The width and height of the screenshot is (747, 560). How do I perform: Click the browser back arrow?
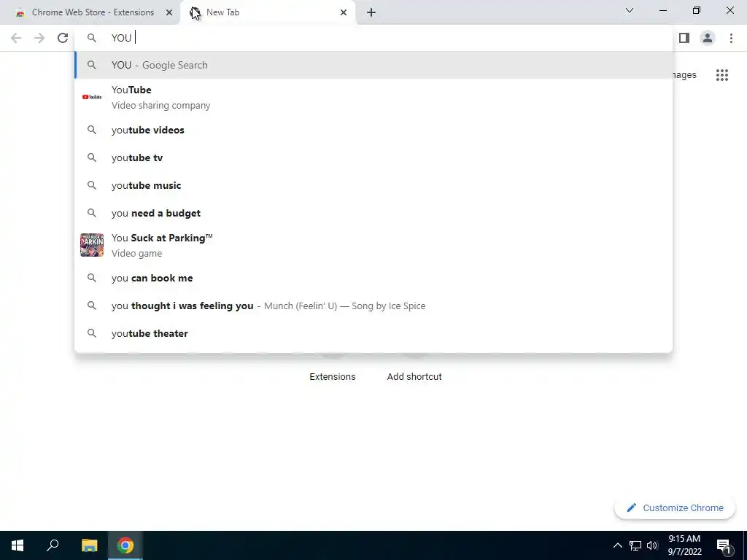coord(16,38)
